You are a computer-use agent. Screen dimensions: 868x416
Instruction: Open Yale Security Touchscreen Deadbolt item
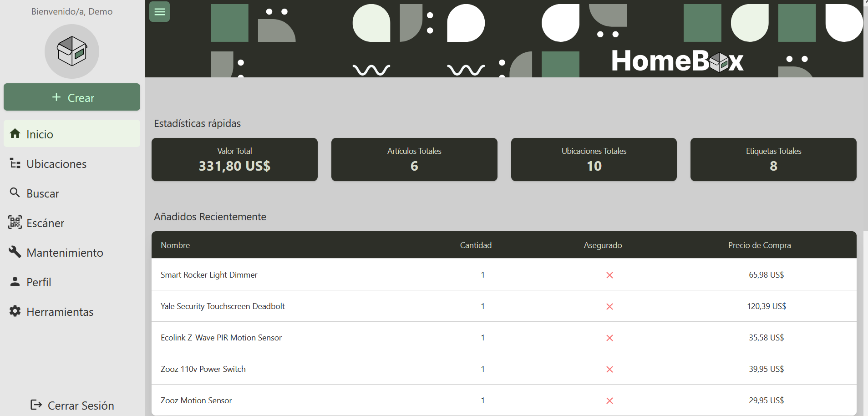[223, 306]
